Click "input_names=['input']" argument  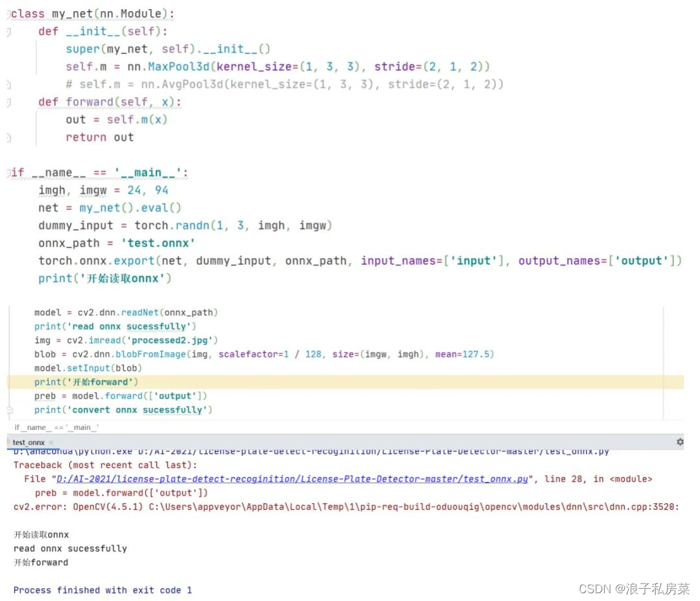point(432,261)
